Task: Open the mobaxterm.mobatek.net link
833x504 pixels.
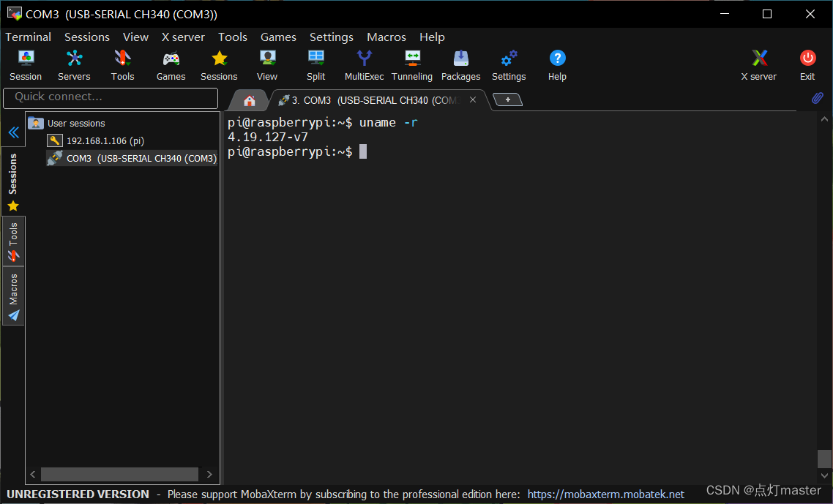Action: tap(605, 494)
